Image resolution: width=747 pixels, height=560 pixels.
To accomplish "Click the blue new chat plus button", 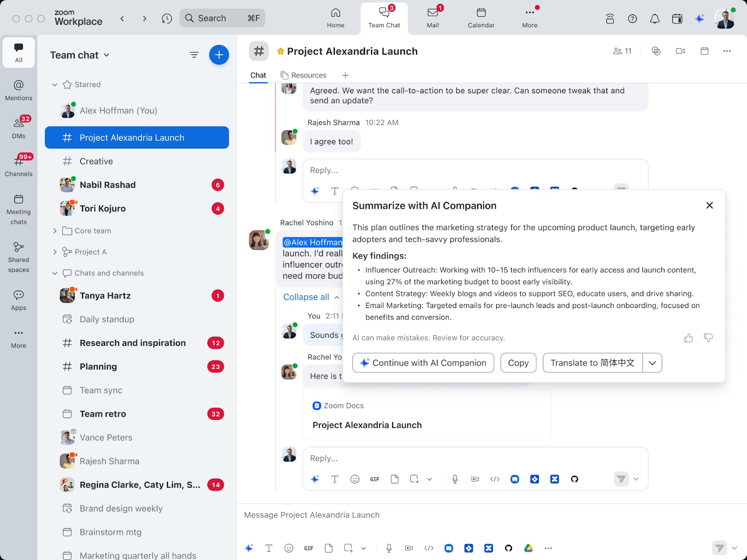I will 219,55.
